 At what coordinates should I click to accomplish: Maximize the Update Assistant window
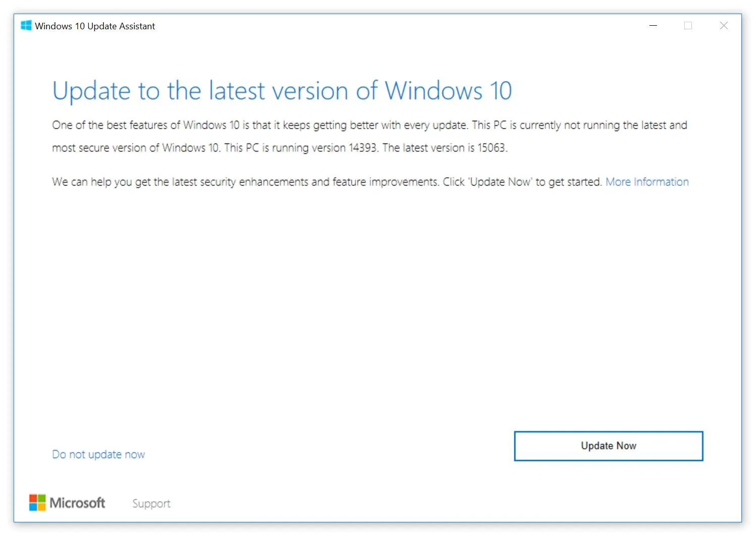pyautogui.click(x=688, y=26)
